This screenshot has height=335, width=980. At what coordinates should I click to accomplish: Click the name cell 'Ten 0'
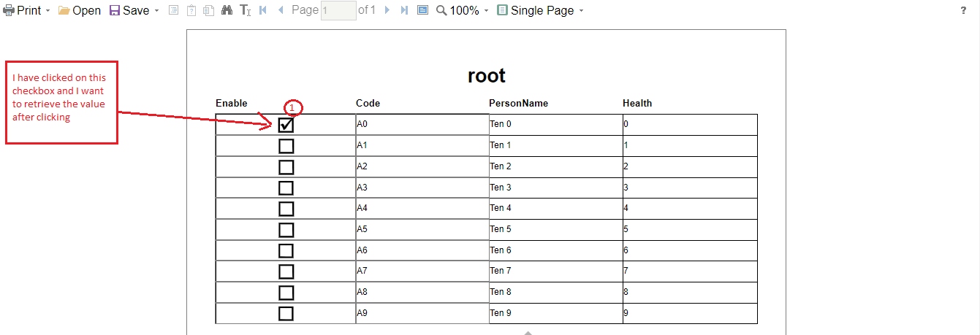555,125
